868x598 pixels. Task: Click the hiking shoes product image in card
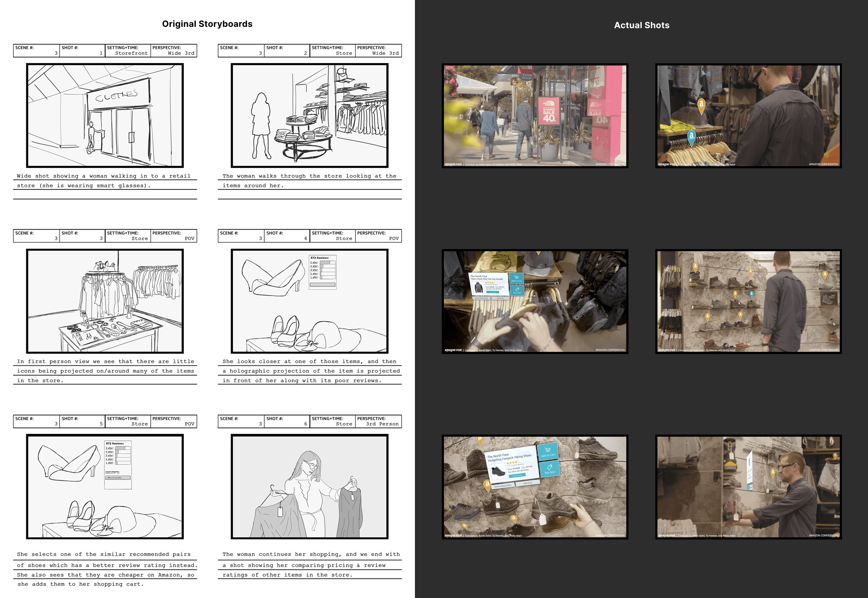(x=499, y=471)
